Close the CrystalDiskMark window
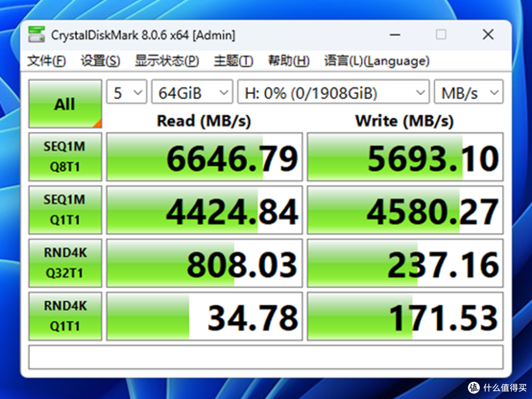Image resolution: width=532 pixels, height=399 pixels. pos(488,34)
